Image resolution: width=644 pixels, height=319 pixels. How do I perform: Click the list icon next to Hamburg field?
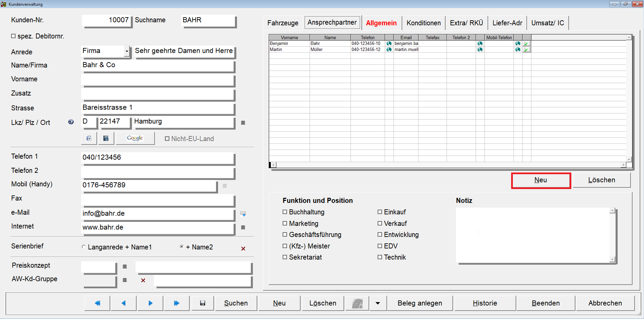243,123
